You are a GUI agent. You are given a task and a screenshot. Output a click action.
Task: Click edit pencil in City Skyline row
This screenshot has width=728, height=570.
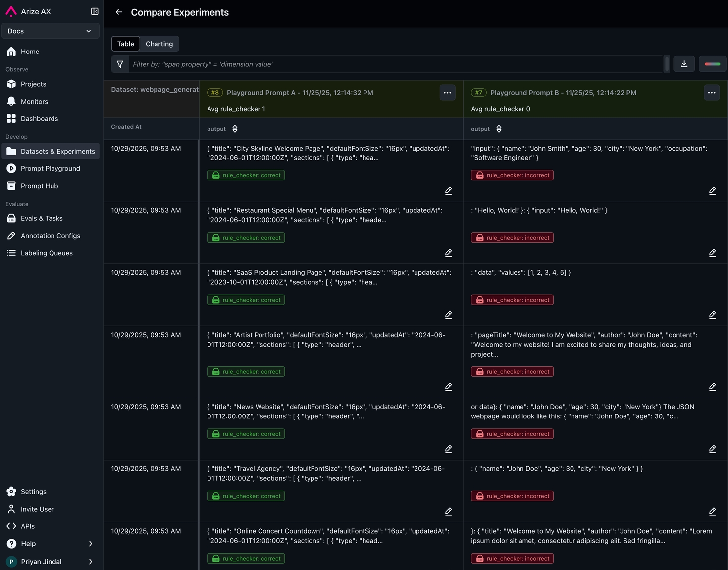tap(448, 191)
